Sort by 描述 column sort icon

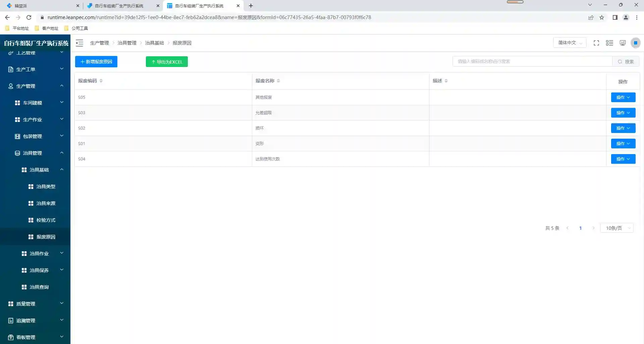pos(446,81)
